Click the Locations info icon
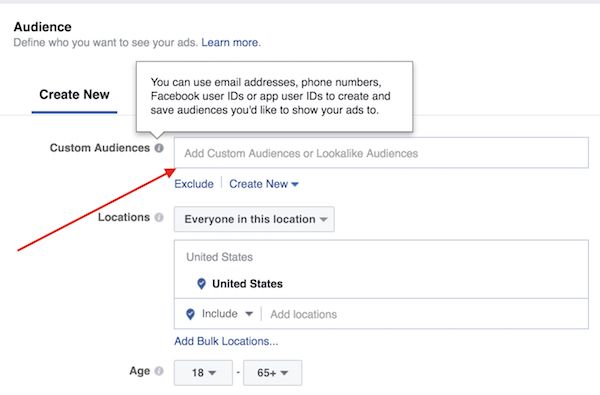The height and width of the screenshot is (395, 600). [x=159, y=217]
